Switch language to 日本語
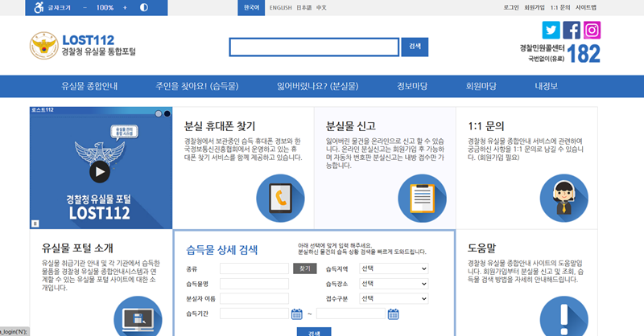 tap(304, 8)
